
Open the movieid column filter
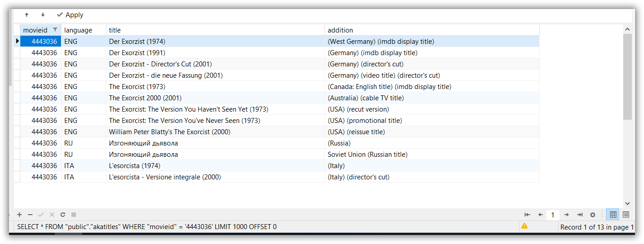55,30
